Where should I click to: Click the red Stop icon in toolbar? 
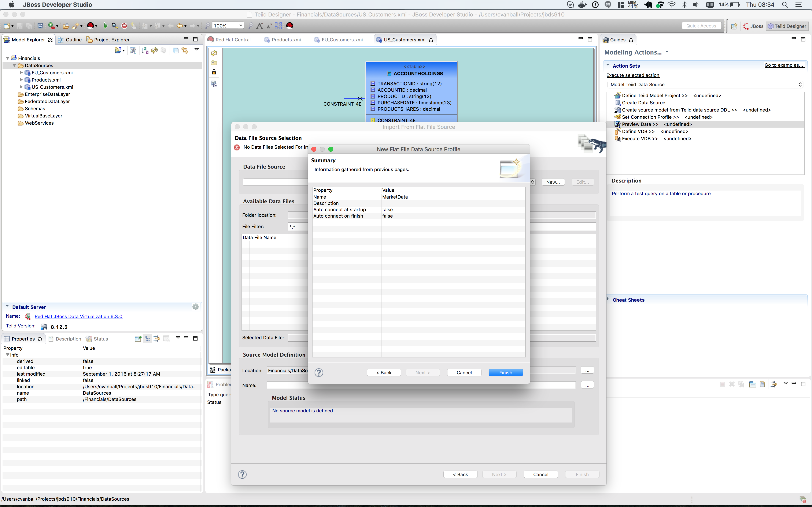[x=124, y=26]
